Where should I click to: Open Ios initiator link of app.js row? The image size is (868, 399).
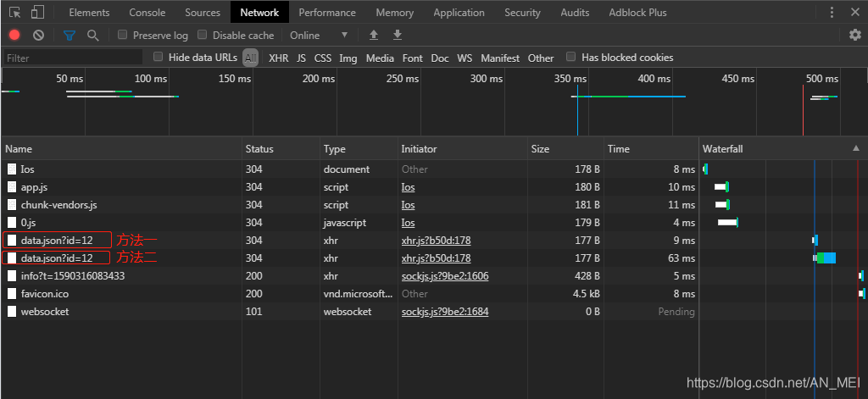(x=408, y=187)
